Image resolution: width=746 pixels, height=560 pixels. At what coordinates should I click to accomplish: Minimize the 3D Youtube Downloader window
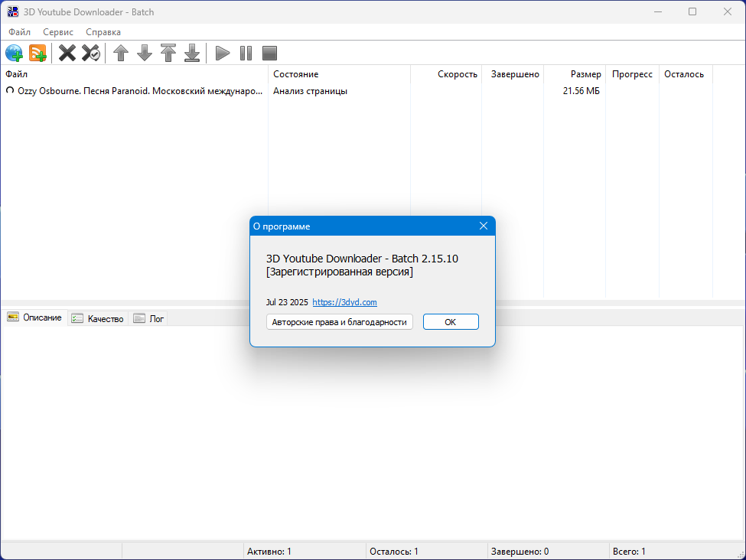(x=658, y=12)
